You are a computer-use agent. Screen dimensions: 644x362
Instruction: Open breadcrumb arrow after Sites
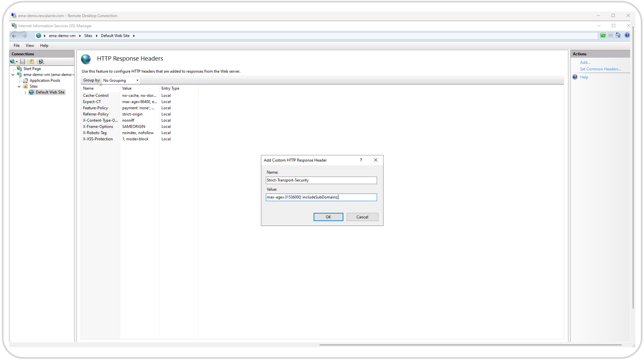coord(97,36)
